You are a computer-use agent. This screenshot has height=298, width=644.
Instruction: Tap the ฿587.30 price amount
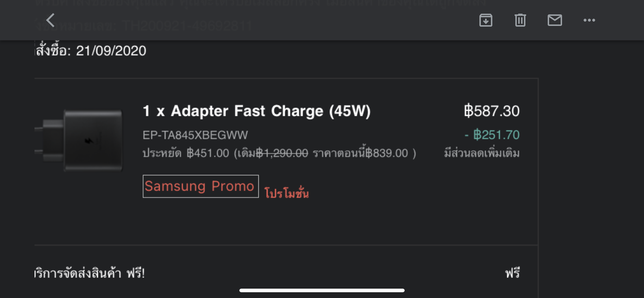point(491,111)
